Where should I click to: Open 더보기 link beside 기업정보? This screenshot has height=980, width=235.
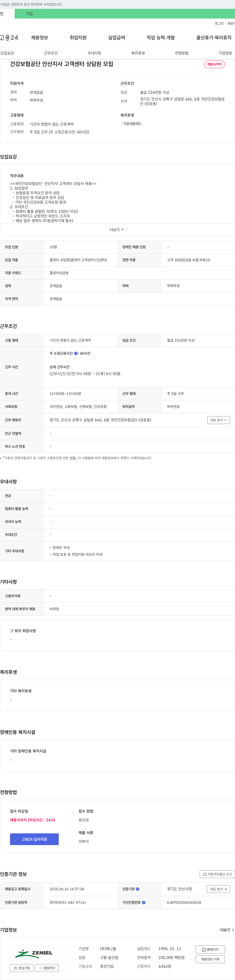click(x=227, y=930)
